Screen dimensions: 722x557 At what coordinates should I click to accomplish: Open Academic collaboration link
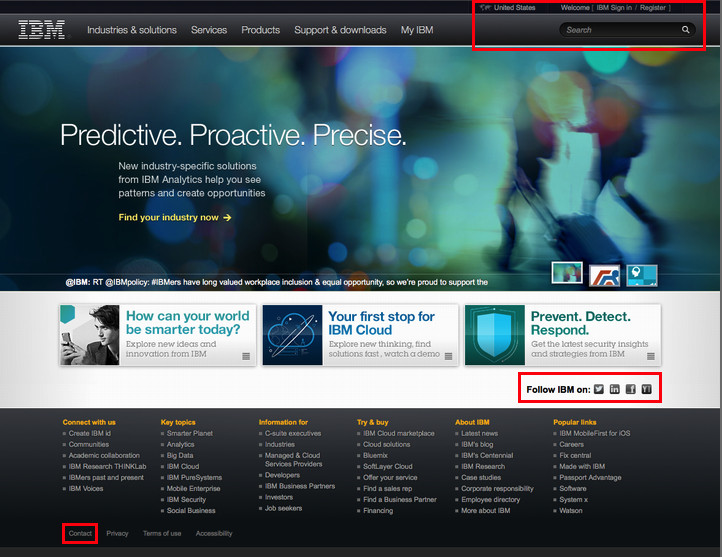pyautogui.click(x=104, y=455)
